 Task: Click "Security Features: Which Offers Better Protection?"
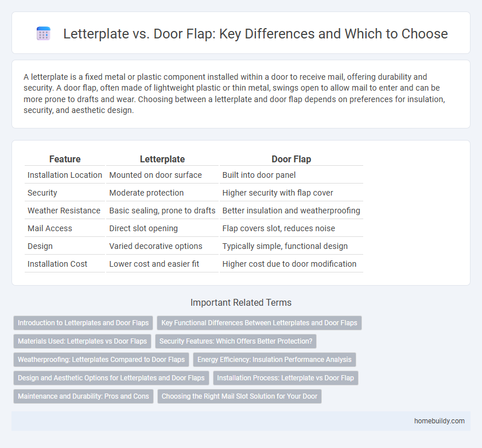tap(235, 341)
